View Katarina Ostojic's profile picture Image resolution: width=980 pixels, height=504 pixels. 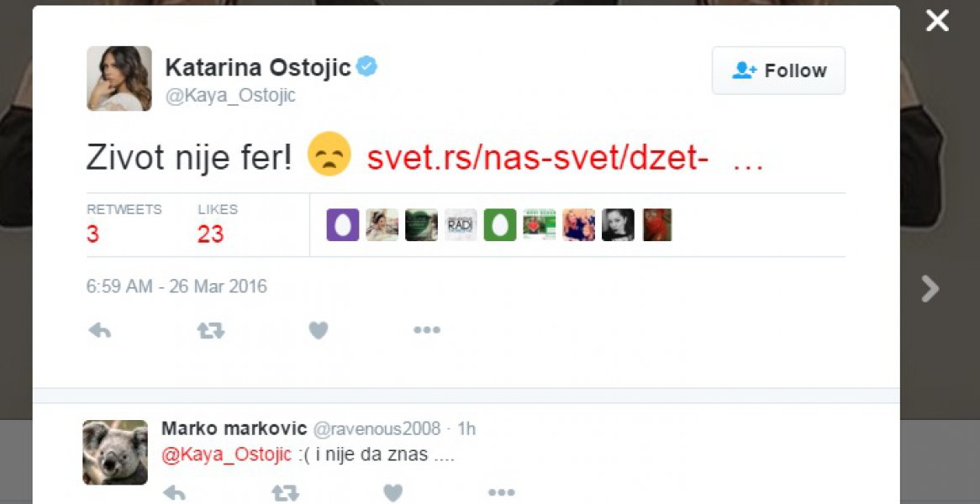pyautogui.click(x=119, y=79)
